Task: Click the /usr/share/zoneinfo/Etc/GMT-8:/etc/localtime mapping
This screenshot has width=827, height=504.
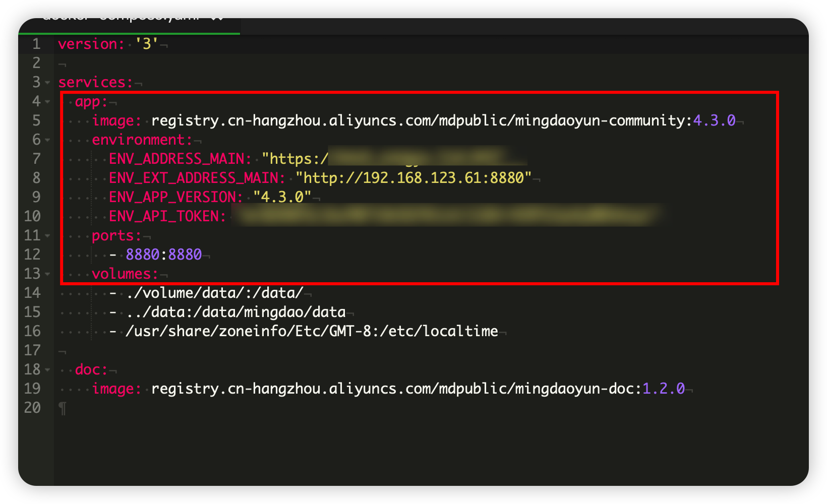Action: (x=312, y=332)
